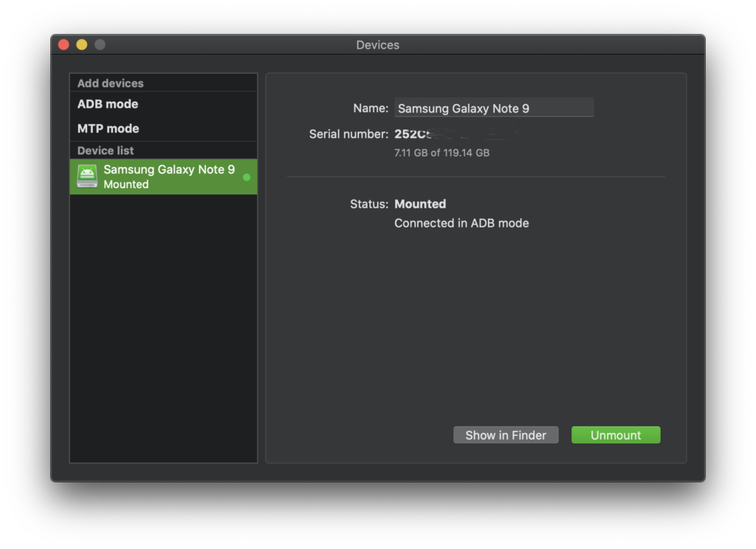756x549 pixels.
Task: Click the 'Connected in ADB mode' text
Action: [x=461, y=223]
